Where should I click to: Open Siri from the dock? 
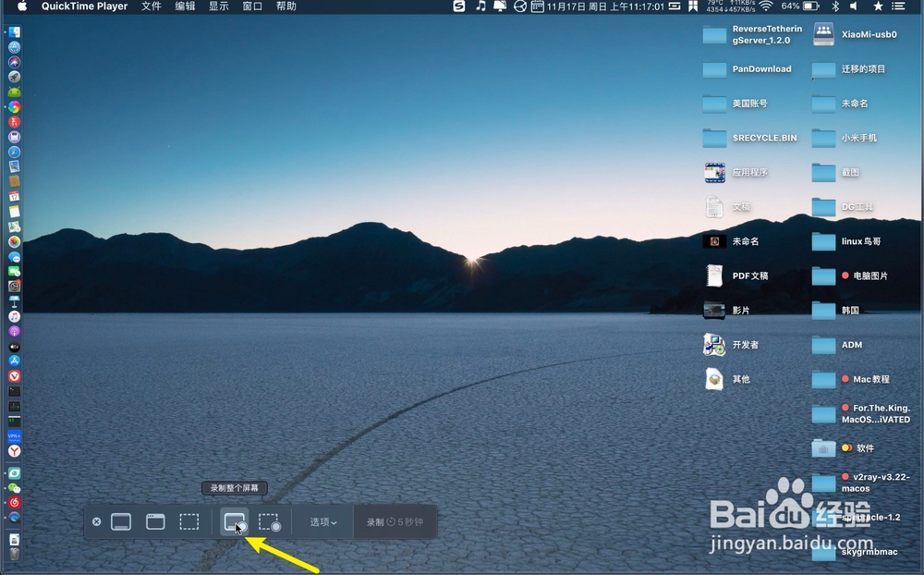[14, 62]
